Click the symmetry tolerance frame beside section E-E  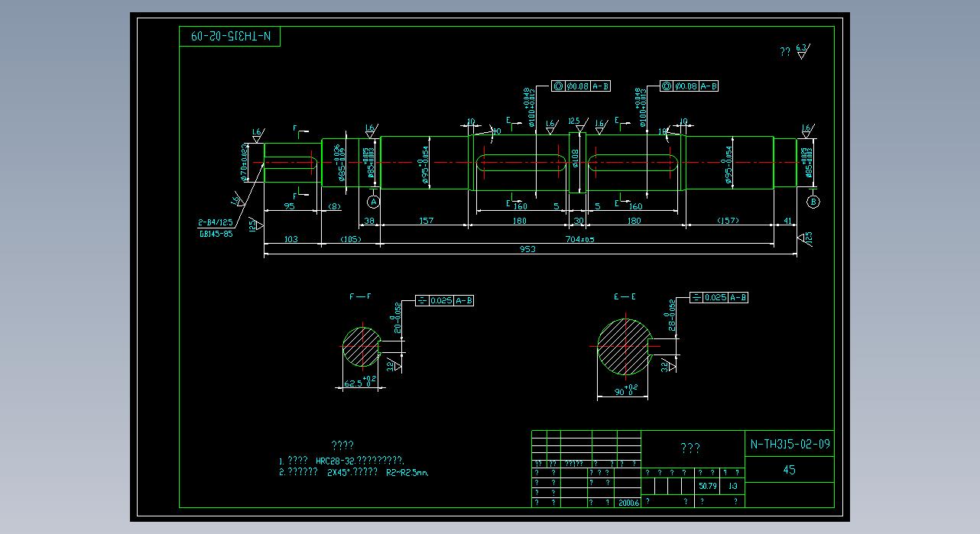click(x=719, y=297)
